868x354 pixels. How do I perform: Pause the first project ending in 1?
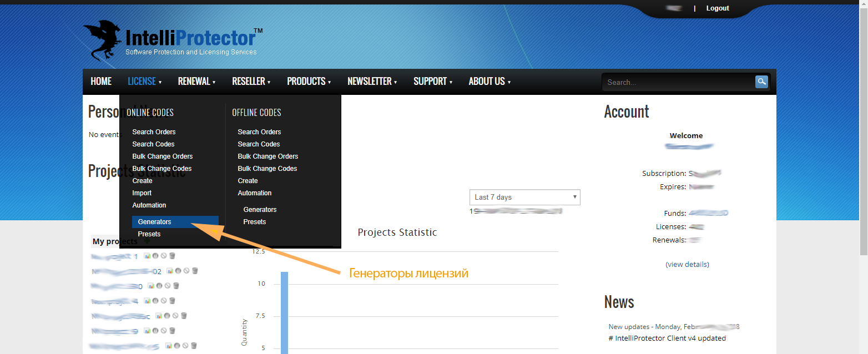click(x=155, y=256)
